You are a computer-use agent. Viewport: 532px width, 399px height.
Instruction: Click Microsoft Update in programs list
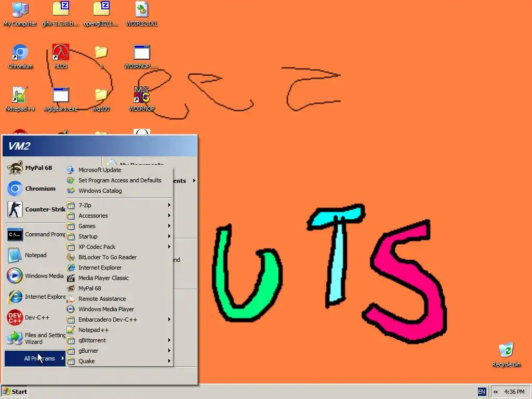point(119,170)
